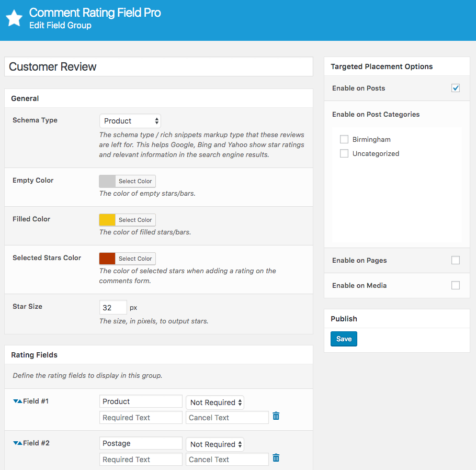This screenshot has height=470, width=476.
Task: Move Field #2 up with the up arrow
Action: 20,443
